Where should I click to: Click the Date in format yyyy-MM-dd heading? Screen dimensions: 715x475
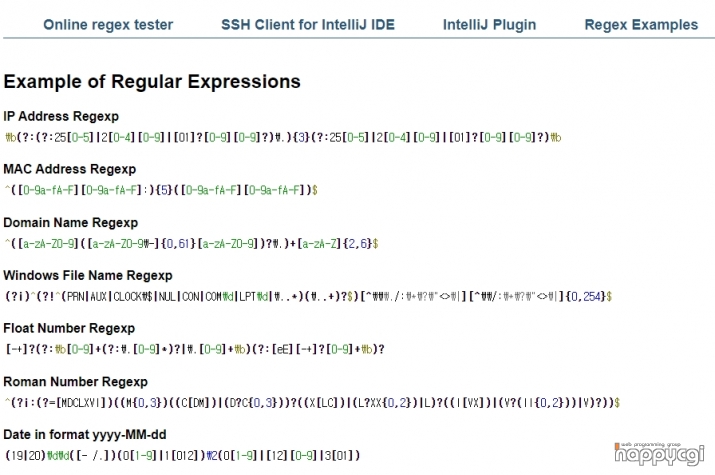point(85,434)
